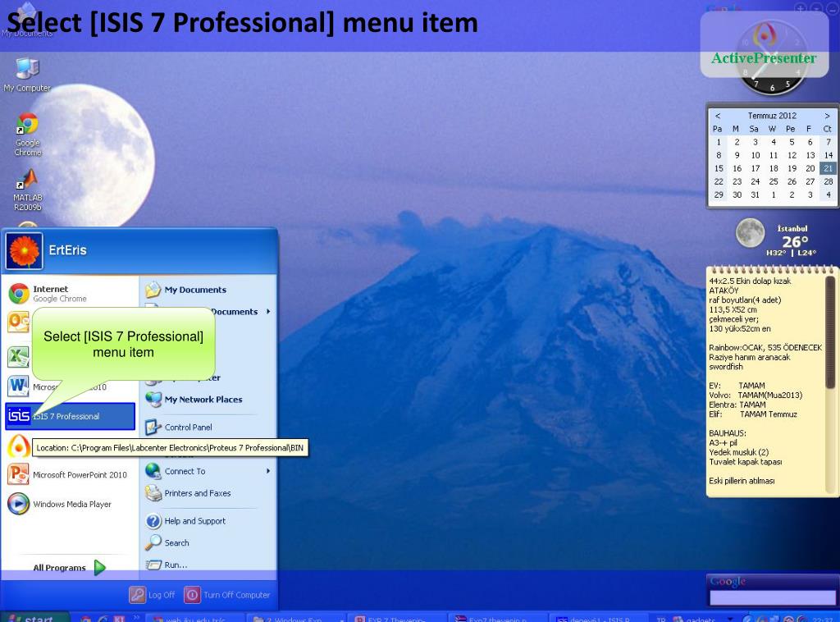
Task: Open Outlook icon in Start menu
Action: (x=18, y=322)
